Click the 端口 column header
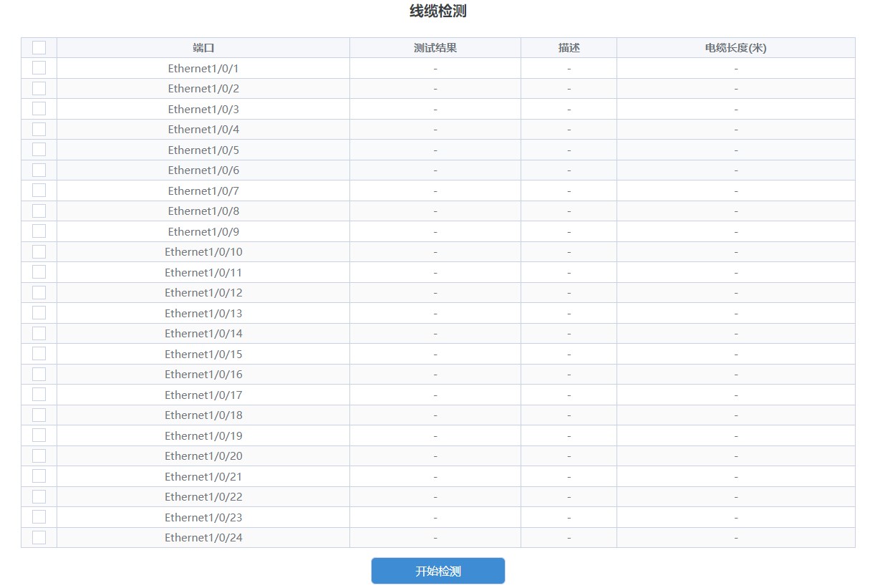Viewport: 875px width, 588px height. [203, 48]
